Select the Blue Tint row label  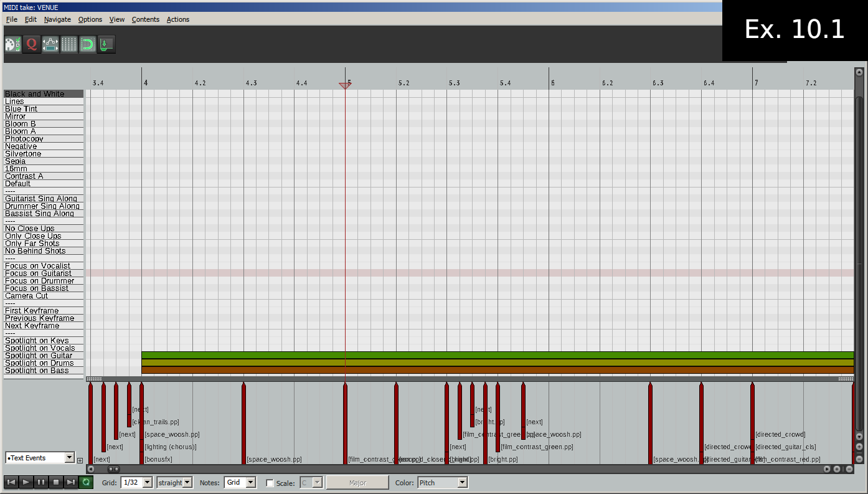(44, 108)
